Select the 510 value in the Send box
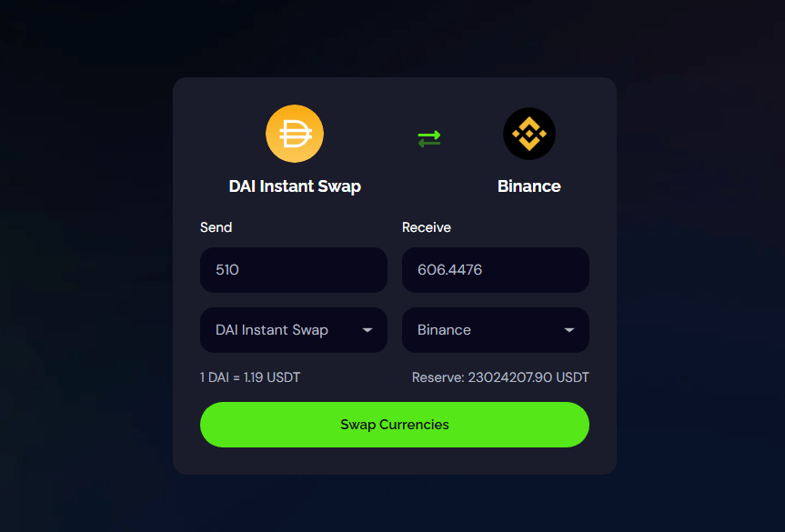Image resolution: width=785 pixels, height=532 pixels. tap(227, 270)
